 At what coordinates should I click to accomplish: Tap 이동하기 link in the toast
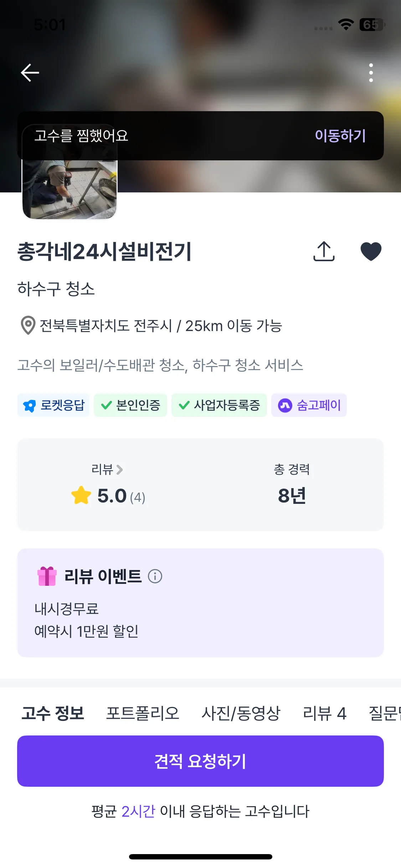point(340,136)
